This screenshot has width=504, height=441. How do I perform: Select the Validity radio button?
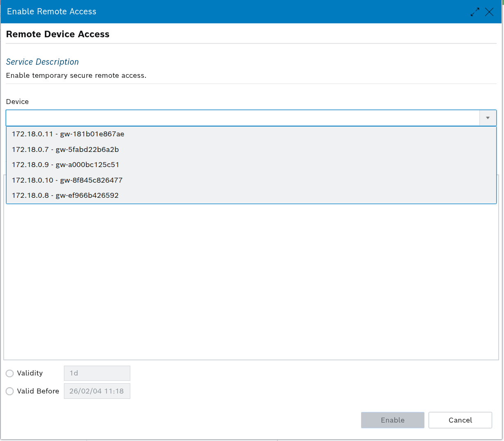10,373
